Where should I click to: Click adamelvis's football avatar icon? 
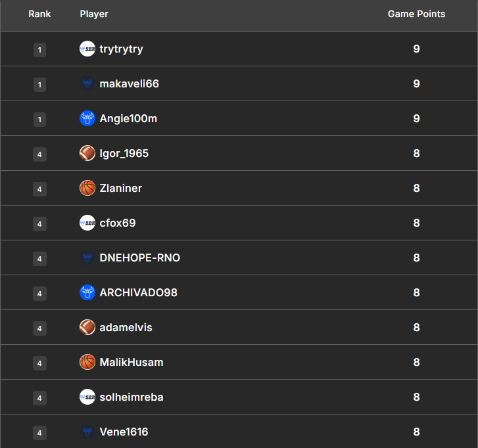(x=87, y=328)
